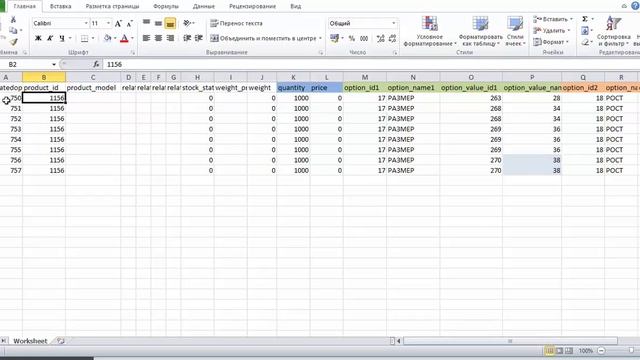Viewport: 640px width, 360px height.
Task: Expand borders dropdown arrow
Action: click(x=93, y=38)
